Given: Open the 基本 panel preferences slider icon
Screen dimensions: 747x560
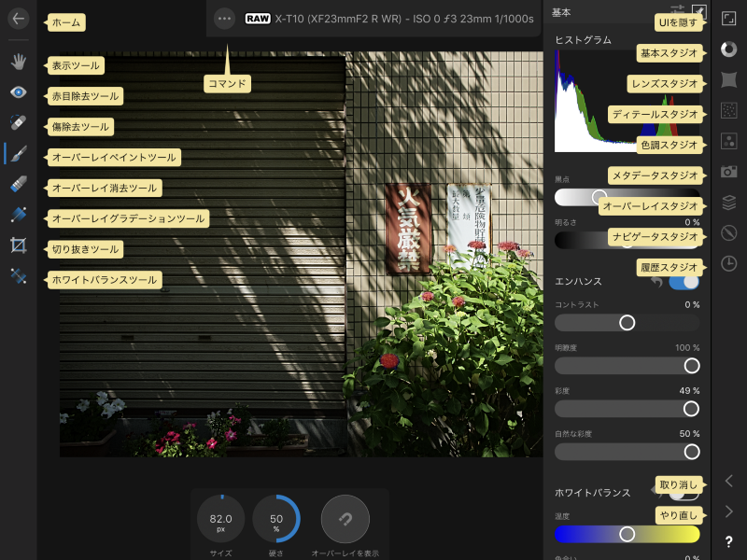Looking at the screenshot, I should coord(678,9).
